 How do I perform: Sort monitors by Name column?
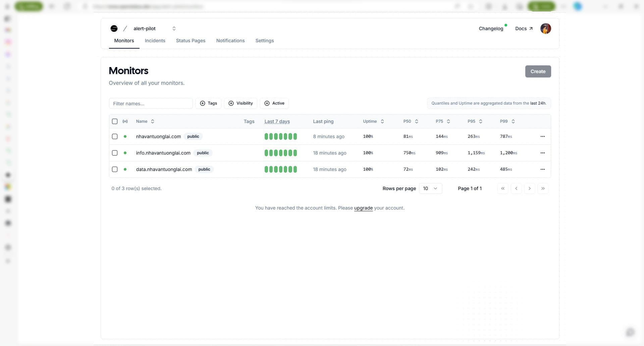click(145, 121)
